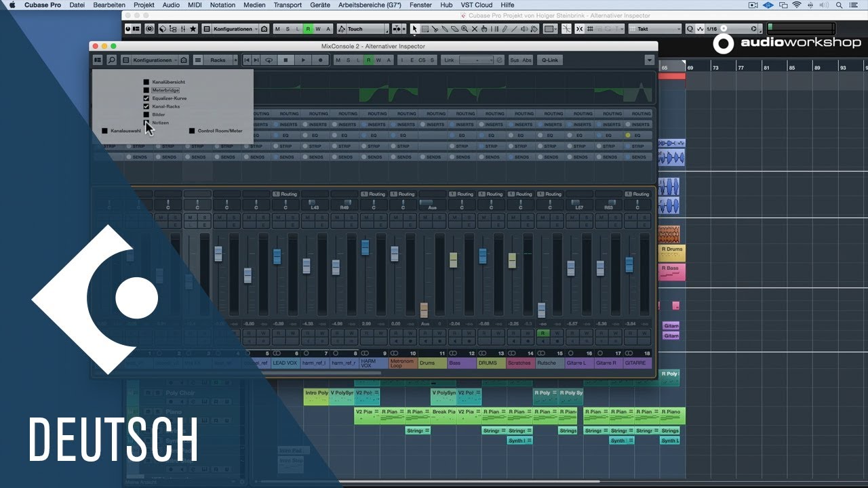Click the LEAD VOX channel name

[x=285, y=363]
